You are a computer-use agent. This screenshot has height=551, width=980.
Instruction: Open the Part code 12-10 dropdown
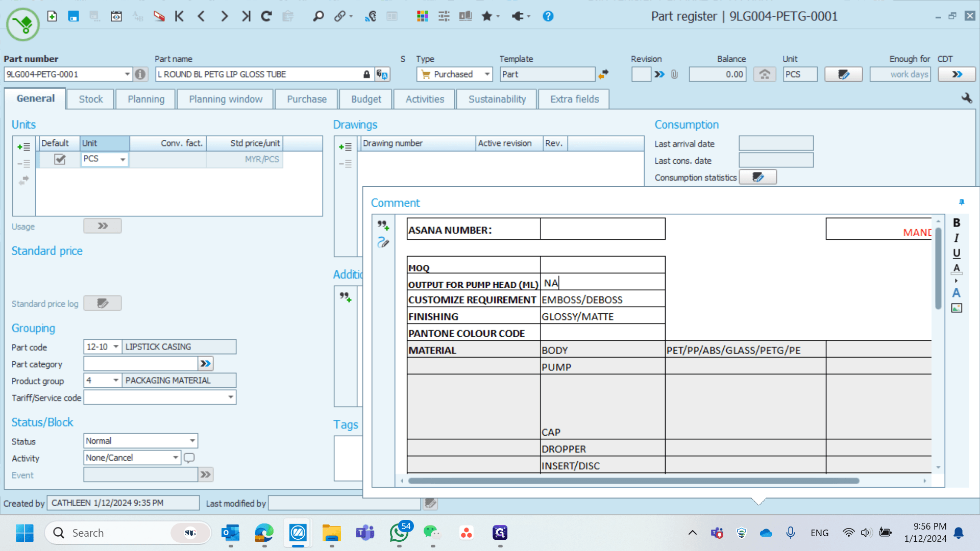(116, 347)
